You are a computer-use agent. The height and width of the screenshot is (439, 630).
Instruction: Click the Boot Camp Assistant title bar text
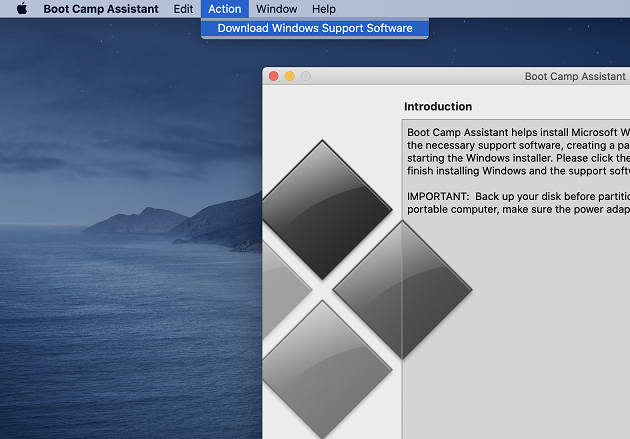[x=575, y=76]
